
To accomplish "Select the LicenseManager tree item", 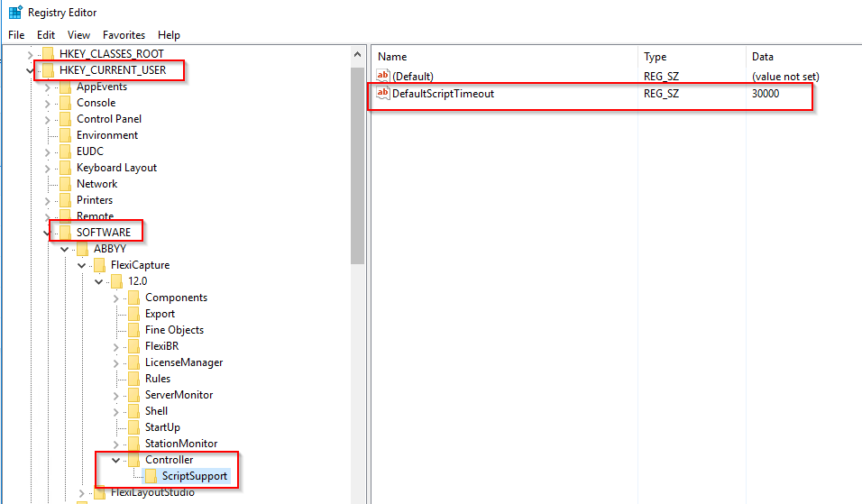I will click(184, 362).
